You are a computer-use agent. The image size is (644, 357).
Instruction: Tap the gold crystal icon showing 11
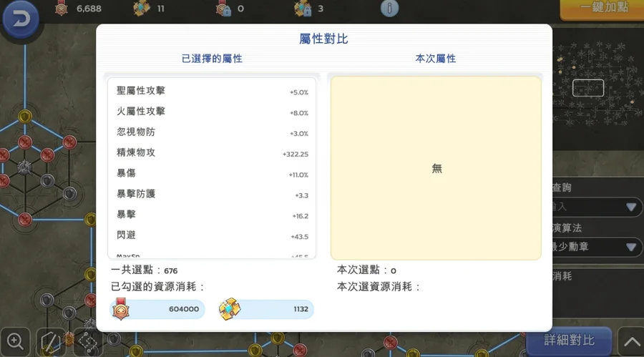(x=141, y=8)
